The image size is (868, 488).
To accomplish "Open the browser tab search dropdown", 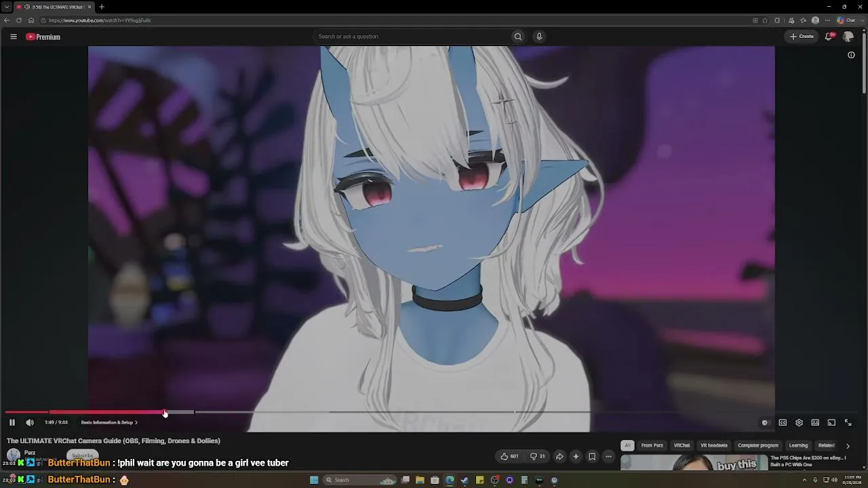I will (6, 7).
